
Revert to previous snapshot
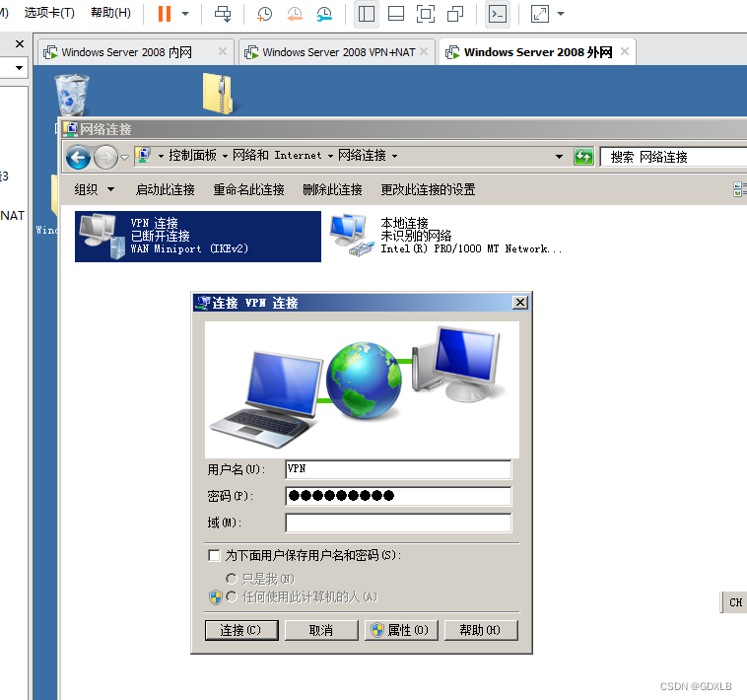point(295,14)
